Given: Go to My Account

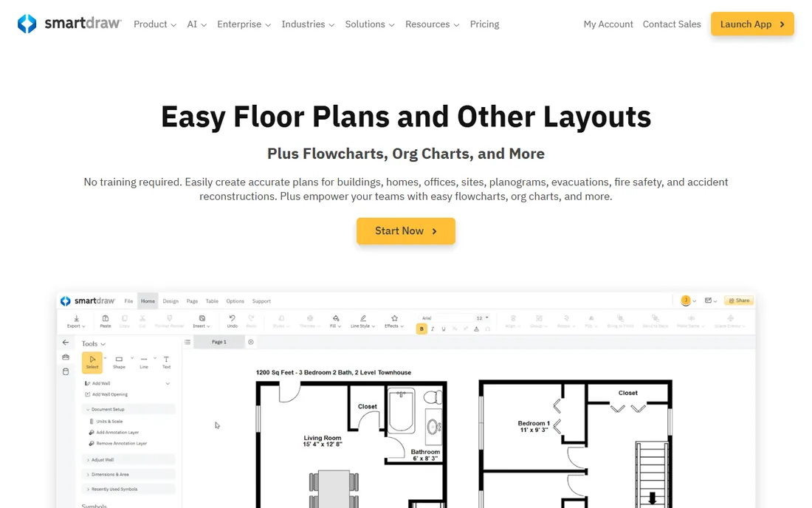Looking at the screenshot, I should click(x=608, y=24).
